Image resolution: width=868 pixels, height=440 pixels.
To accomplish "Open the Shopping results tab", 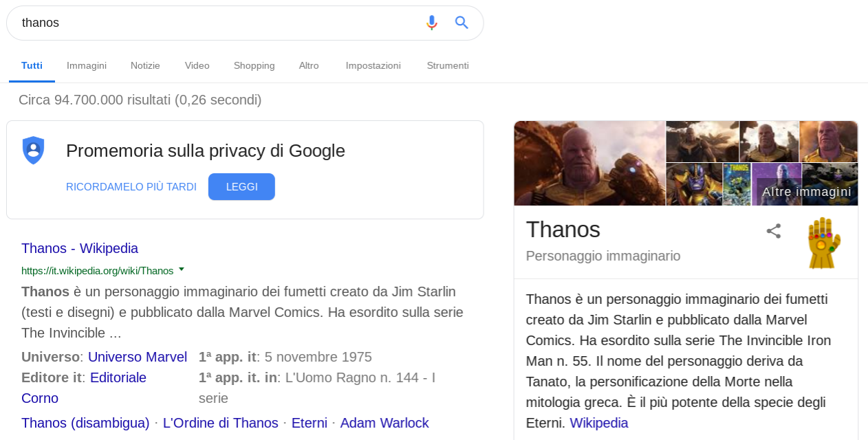I will click(x=254, y=66).
